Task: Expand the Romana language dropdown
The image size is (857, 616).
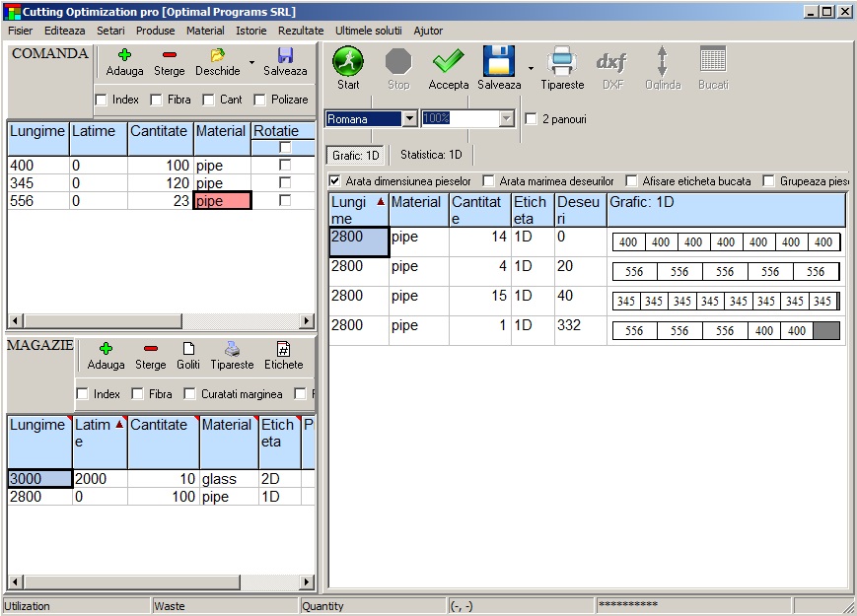Action: pyautogui.click(x=410, y=119)
